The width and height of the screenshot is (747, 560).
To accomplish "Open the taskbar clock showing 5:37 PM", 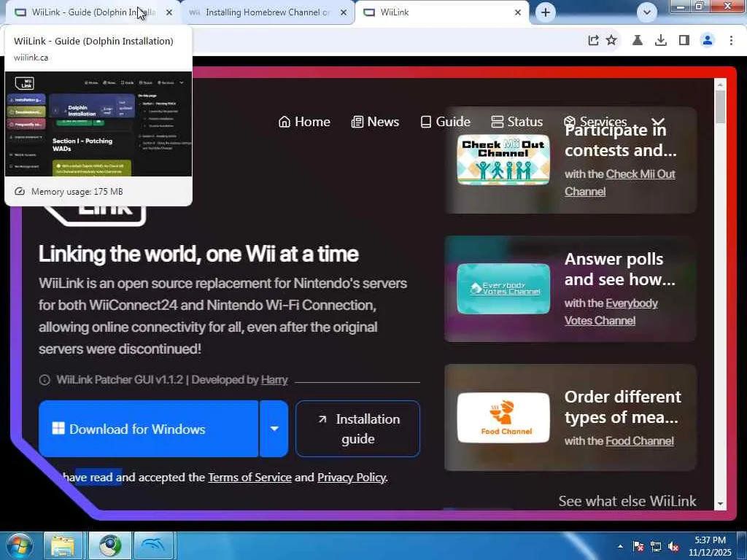I will click(x=710, y=546).
